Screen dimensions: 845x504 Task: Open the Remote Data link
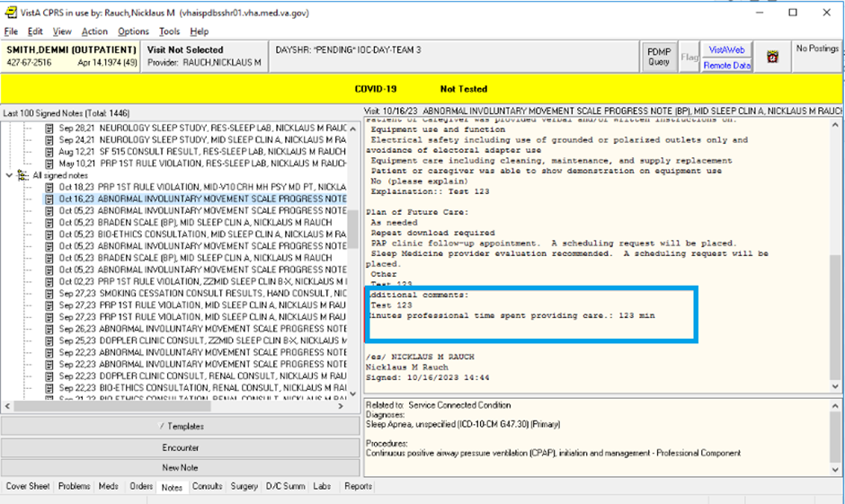[x=726, y=66]
